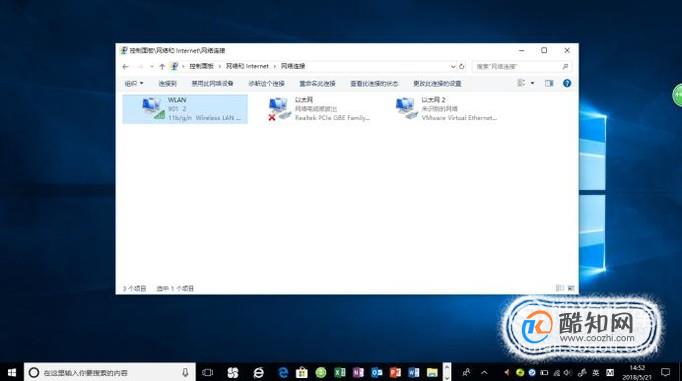This screenshot has height=381, width=682.
Task: Open the green round app on taskbar
Action: tap(321, 372)
